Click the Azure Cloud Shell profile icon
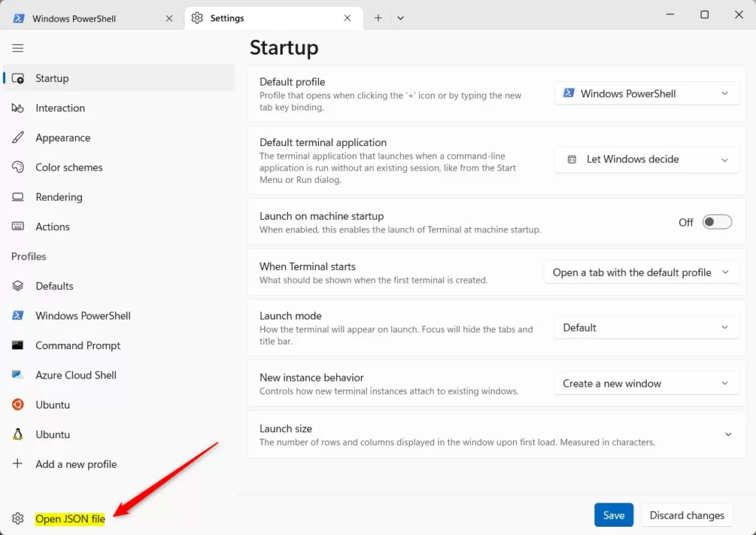This screenshot has height=535, width=756. (x=18, y=375)
